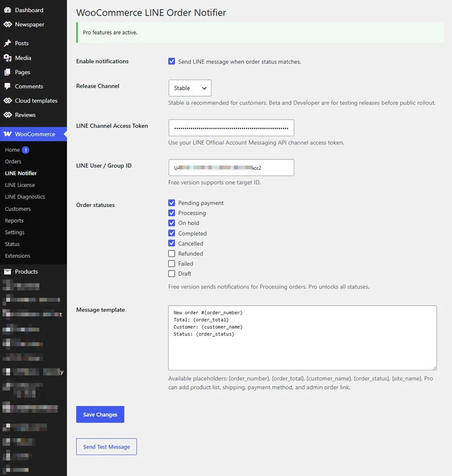
Task: Open the LINE Diagnostics page
Action: [x=25, y=197]
